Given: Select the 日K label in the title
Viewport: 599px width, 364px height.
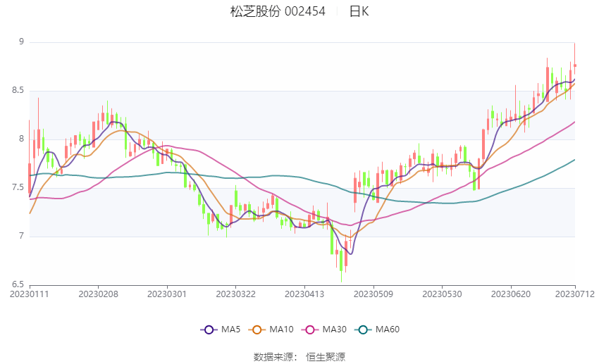Looking at the screenshot, I should [x=359, y=11].
